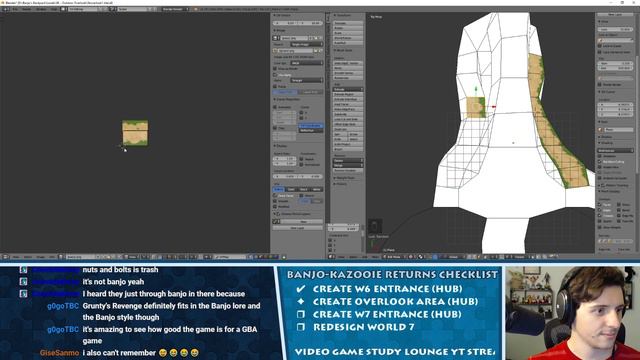Toggle the Constraint Axis X checkbox
Viewport: 640px width, 360px height.
[330, 240]
